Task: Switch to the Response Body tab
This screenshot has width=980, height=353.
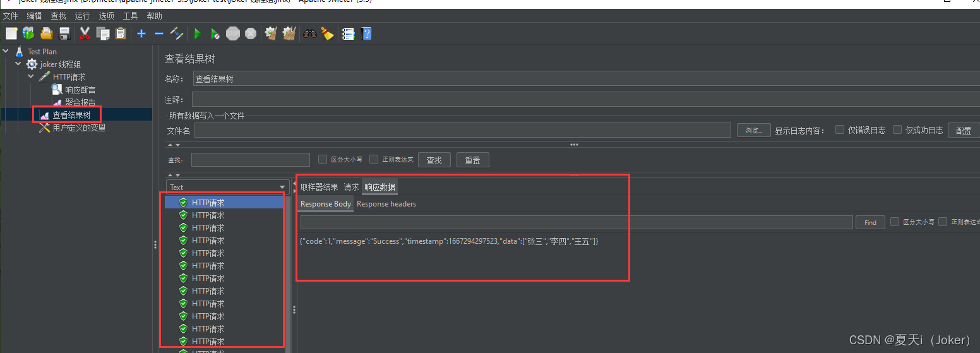Action: pos(326,204)
